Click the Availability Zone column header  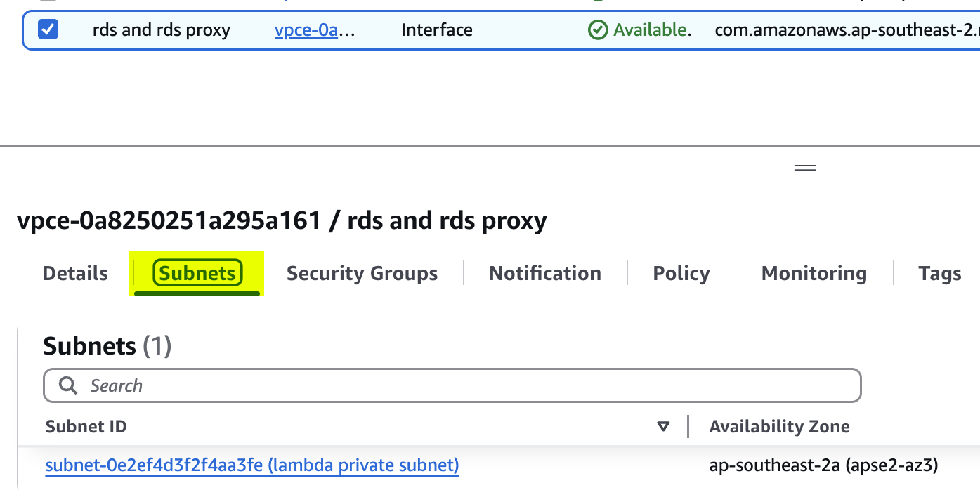pyautogui.click(x=780, y=426)
